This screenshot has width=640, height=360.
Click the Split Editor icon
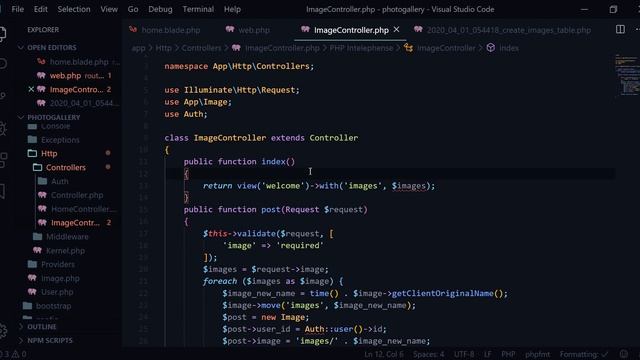[x=620, y=29]
